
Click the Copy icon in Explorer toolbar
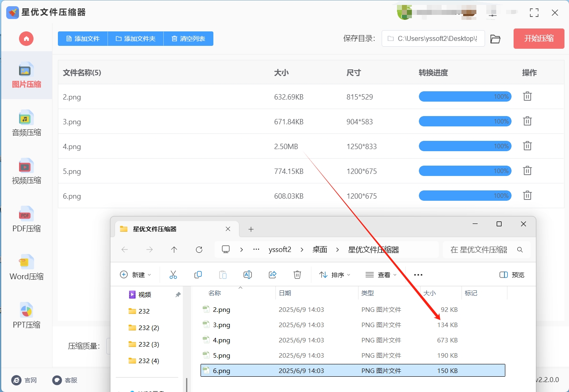(x=198, y=275)
